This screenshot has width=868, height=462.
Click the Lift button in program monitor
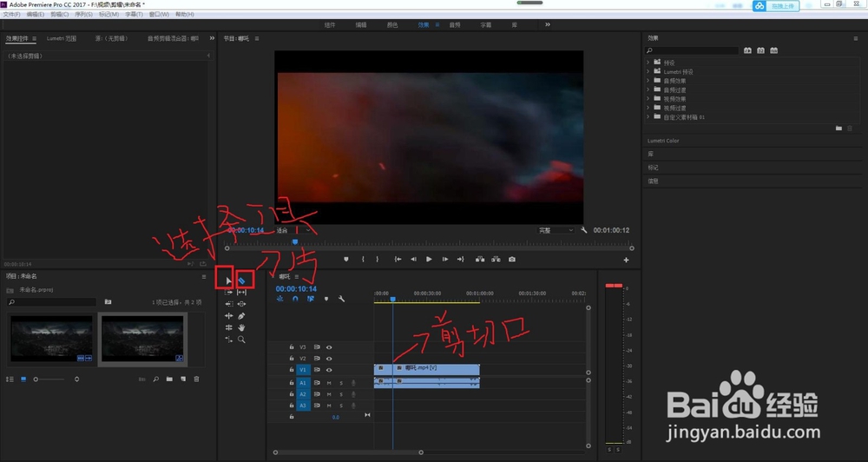coord(480,260)
